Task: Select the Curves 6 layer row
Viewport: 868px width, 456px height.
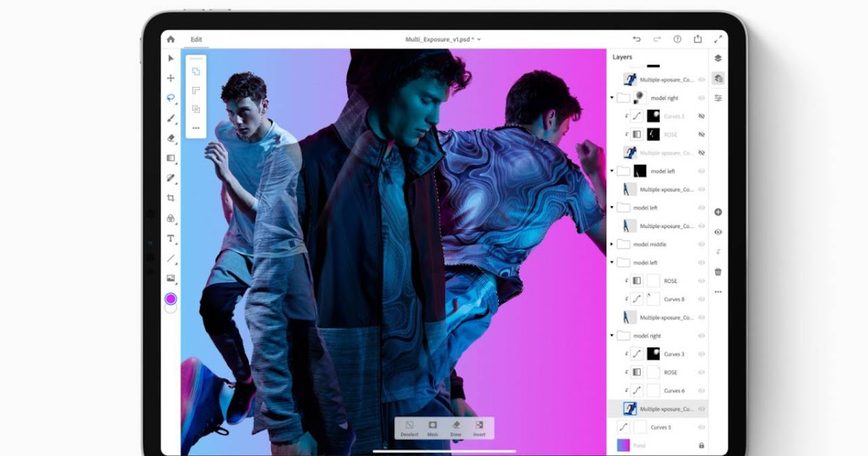Action: (x=658, y=391)
